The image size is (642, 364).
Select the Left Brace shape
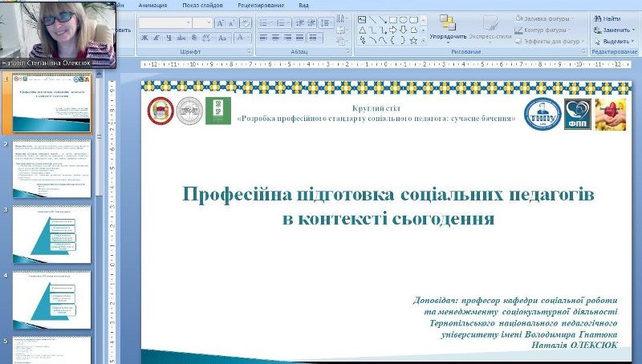(x=393, y=40)
